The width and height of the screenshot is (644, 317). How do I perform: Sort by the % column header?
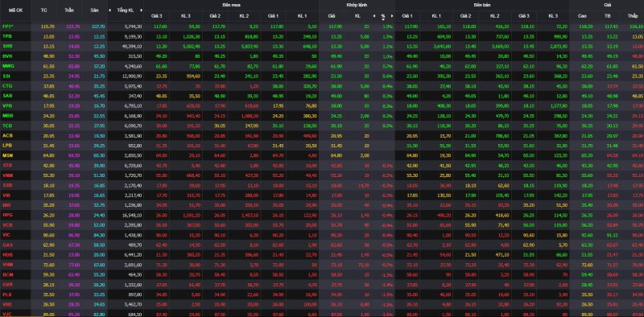click(x=383, y=16)
